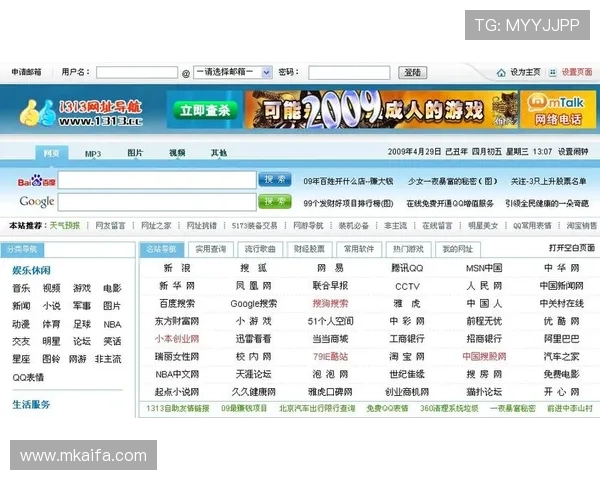This screenshot has height=480, width=600.
Task: Select the 其他 search tab
Action: click(x=219, y=153)
